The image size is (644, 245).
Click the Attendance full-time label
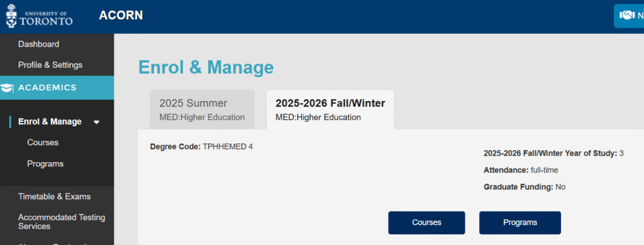tap(521, 170)
